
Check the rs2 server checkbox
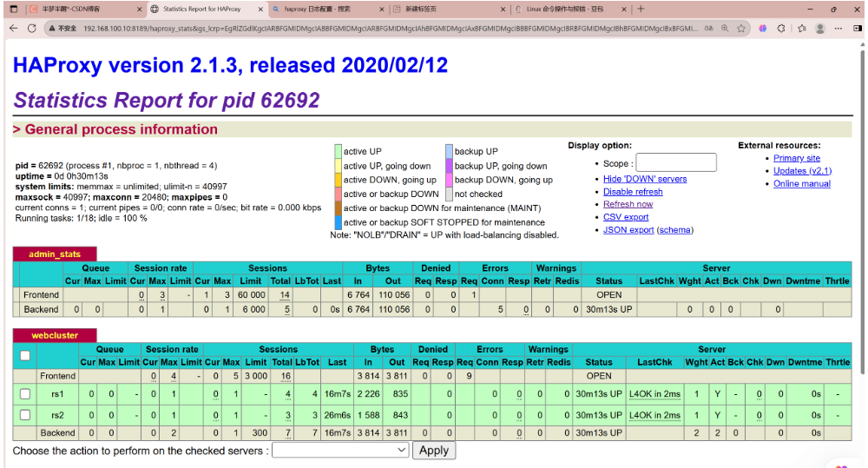pos(25,414)
